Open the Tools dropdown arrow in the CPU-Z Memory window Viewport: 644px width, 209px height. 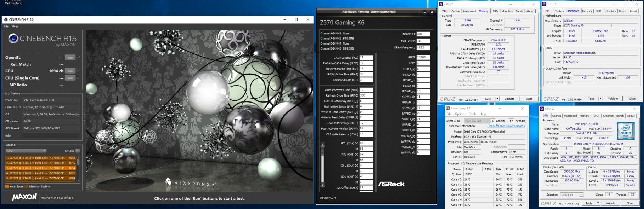[497, 99]
